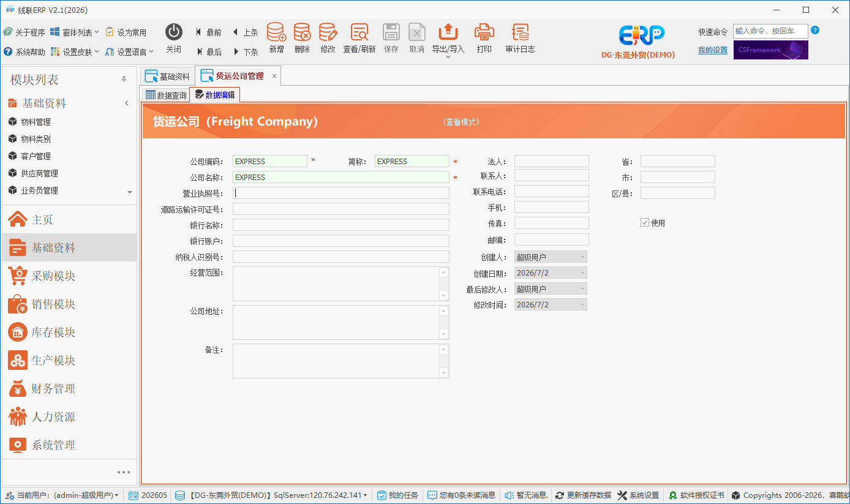This screenshot has height=504, width=850.
Task: Go to first record with 最前
Action: (x=208, y=32)
